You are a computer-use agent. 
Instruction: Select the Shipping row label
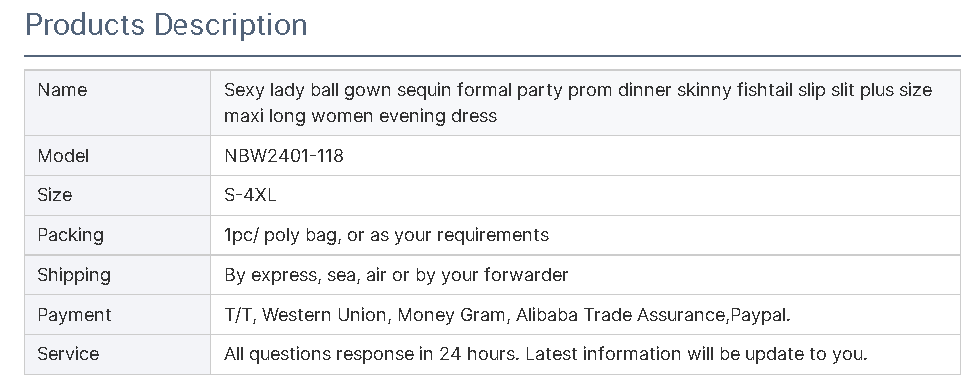tap(74, 275)
